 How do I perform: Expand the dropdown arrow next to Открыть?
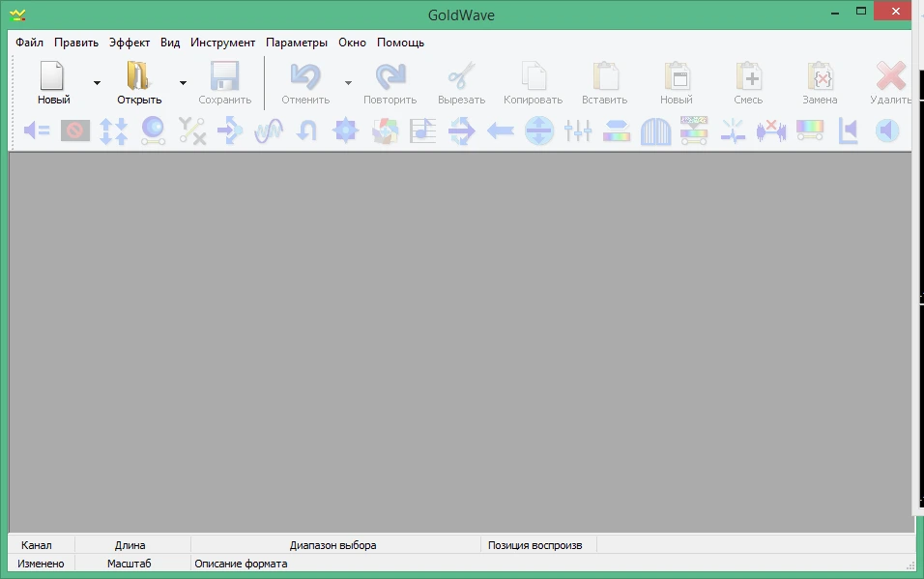183,83
